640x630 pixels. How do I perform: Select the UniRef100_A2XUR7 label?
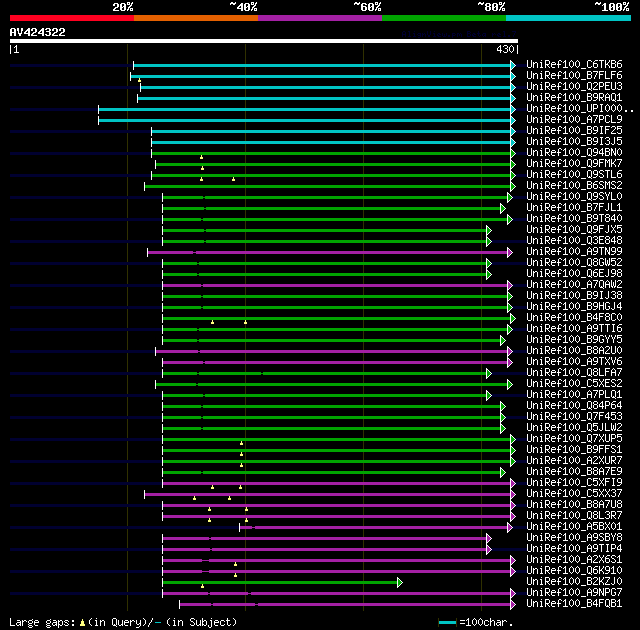[574, 461]
